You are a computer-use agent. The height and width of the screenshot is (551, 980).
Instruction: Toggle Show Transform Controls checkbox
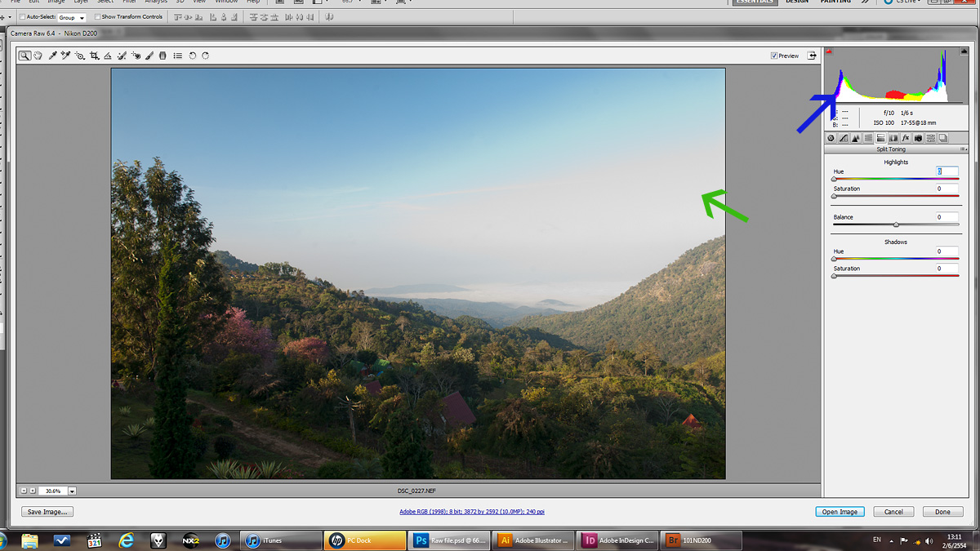pos(98,16)
